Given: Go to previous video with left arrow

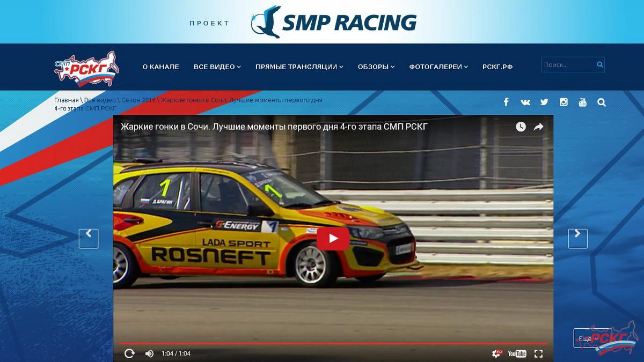Looking at the screenshot, I should (x=89, y=238).
